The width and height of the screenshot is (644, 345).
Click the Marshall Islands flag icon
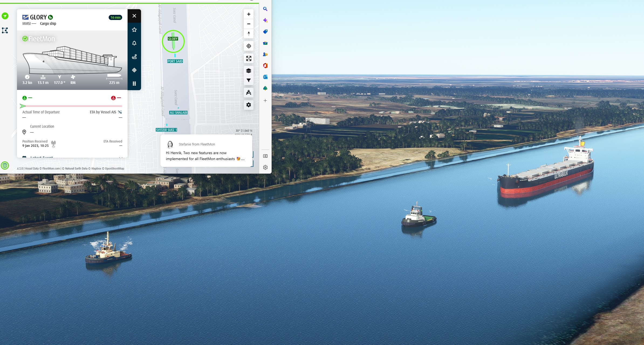point(25,17)
